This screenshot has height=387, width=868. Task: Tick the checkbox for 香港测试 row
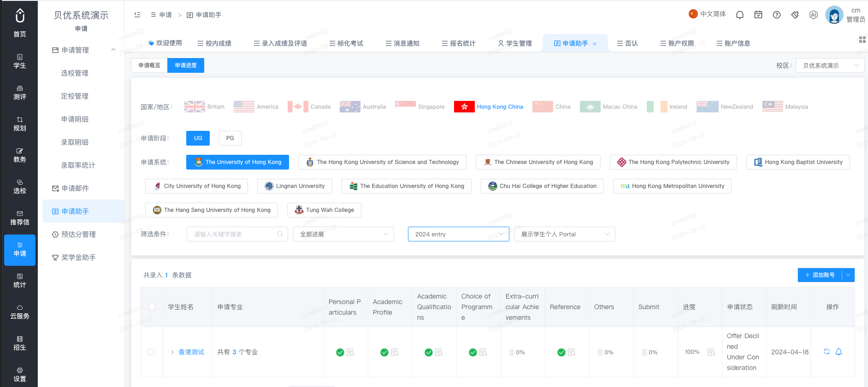point(151,352)
